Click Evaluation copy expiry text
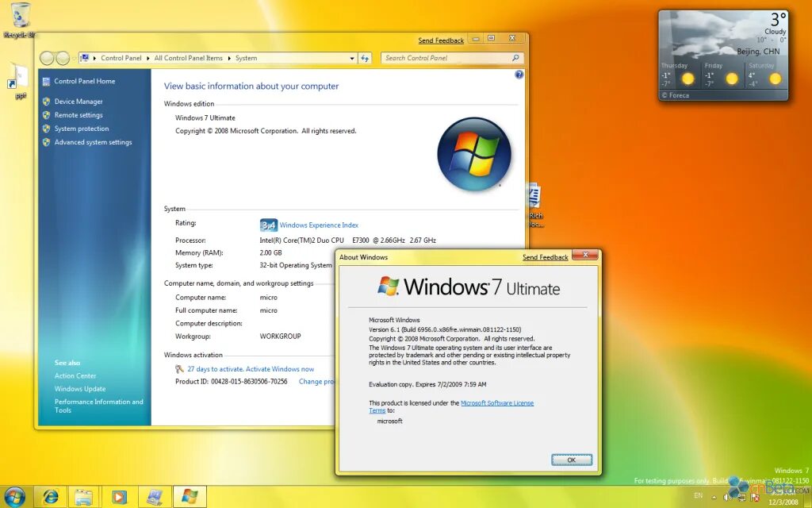The image size is (812, 508). 427,385
